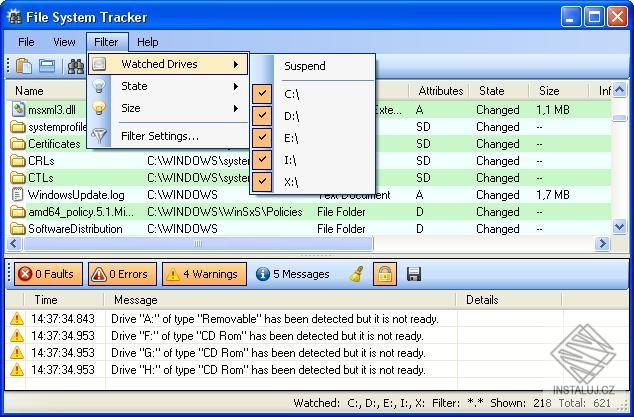Click the WindowsUpdate.log document icon
The width and height of the screenshot is (634, 417).
point(17,195)
